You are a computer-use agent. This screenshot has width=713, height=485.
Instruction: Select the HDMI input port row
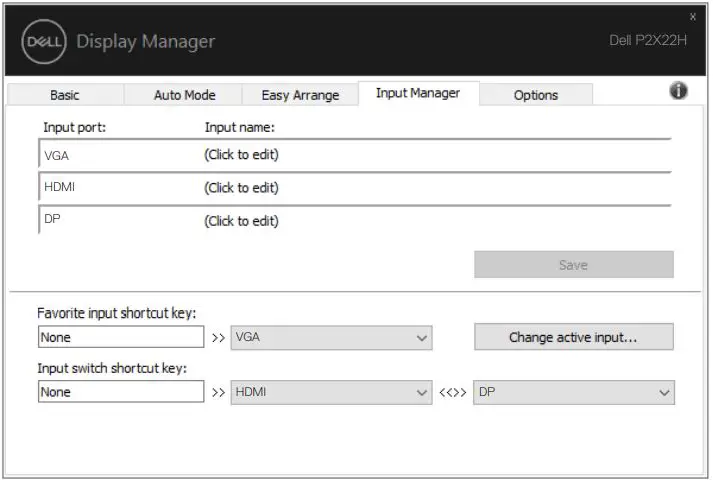coord(355,187)
